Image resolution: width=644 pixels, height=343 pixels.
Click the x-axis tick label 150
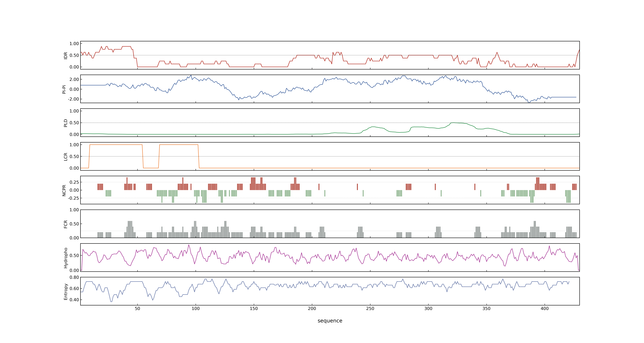[x=254, y=309]
